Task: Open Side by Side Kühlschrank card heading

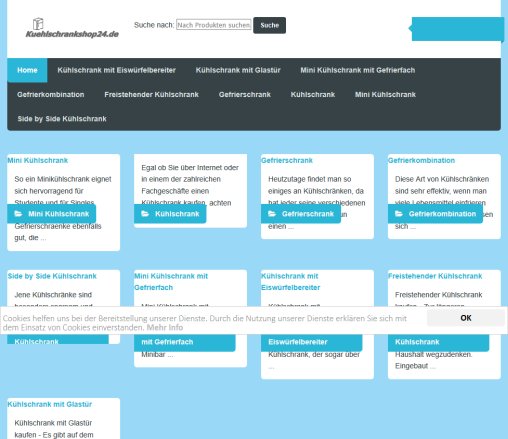Action: [x=52, y=276]
